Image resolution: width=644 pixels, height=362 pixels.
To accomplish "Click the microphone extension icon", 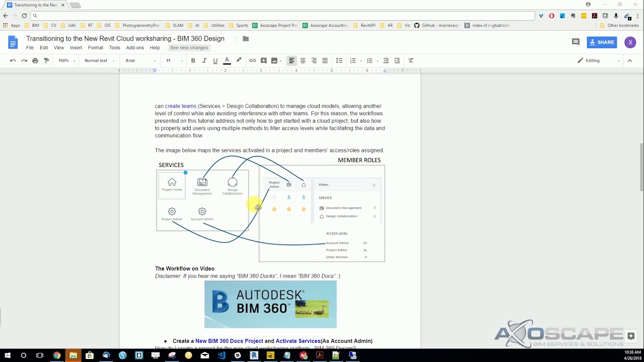I will point(616,16).
